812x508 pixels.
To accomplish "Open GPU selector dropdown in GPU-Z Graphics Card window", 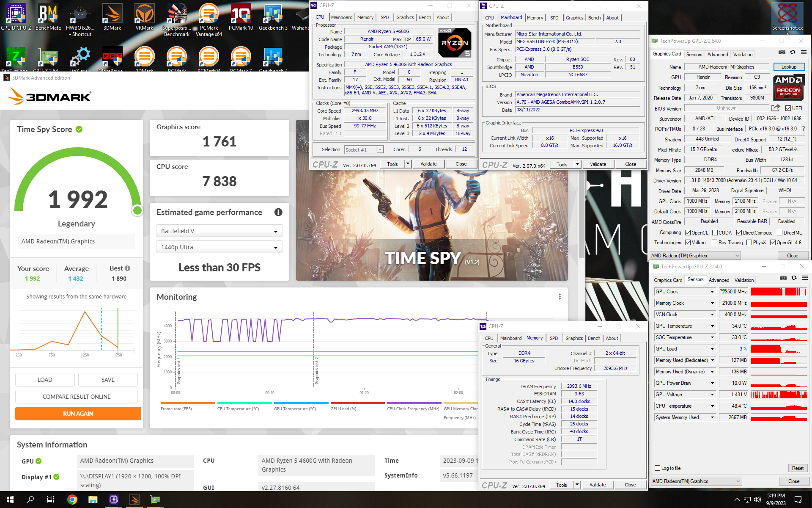I will tap(695, 256).
